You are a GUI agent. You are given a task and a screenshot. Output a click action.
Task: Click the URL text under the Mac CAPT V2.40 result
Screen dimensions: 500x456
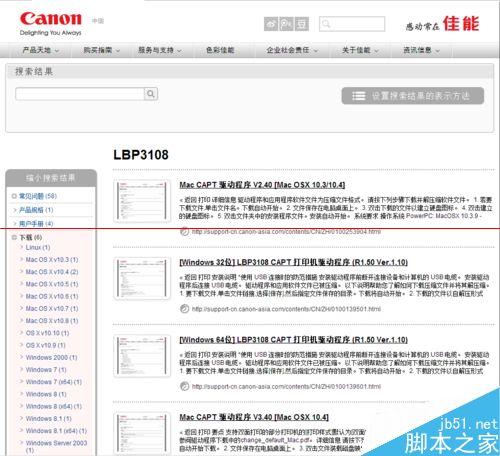pos(286,231)
